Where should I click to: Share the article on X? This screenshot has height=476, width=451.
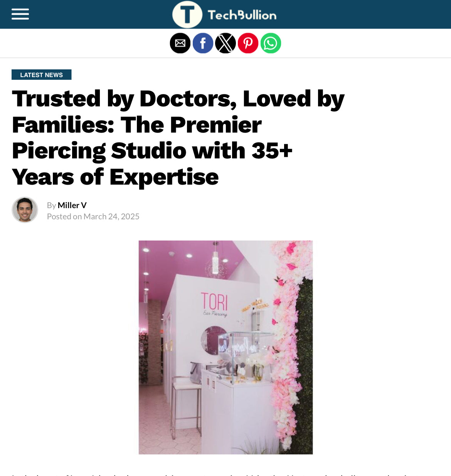(225, 43)
